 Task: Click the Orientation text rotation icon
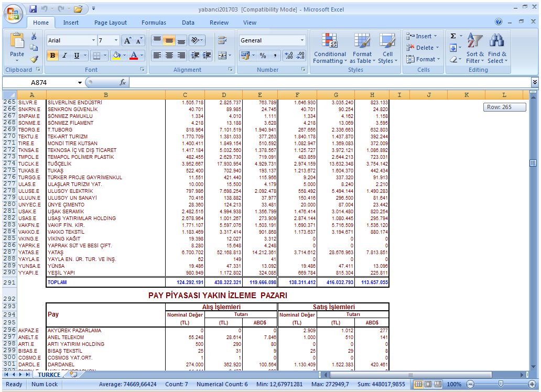point(196,40)
